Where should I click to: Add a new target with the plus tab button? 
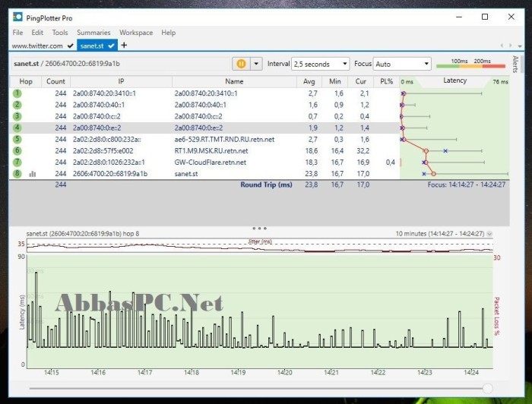click(x=124, y=45)
